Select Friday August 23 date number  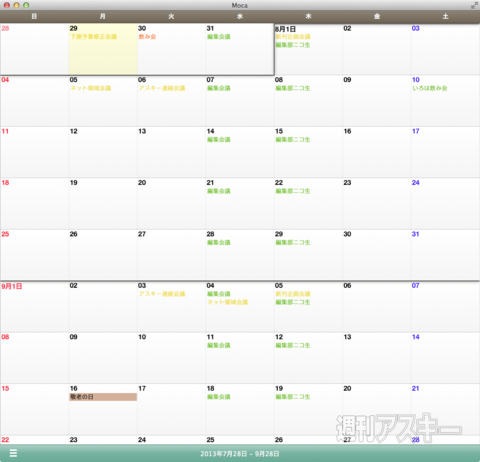click(347, 183)
